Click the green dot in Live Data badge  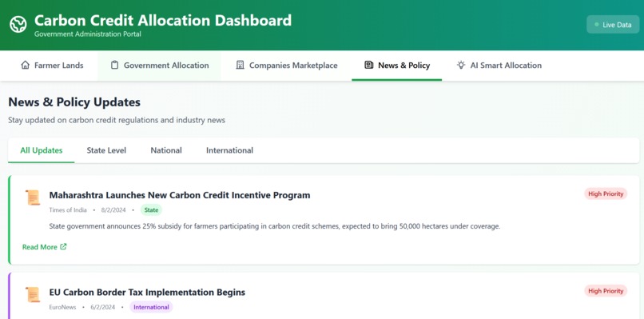[x=597, y=25]
